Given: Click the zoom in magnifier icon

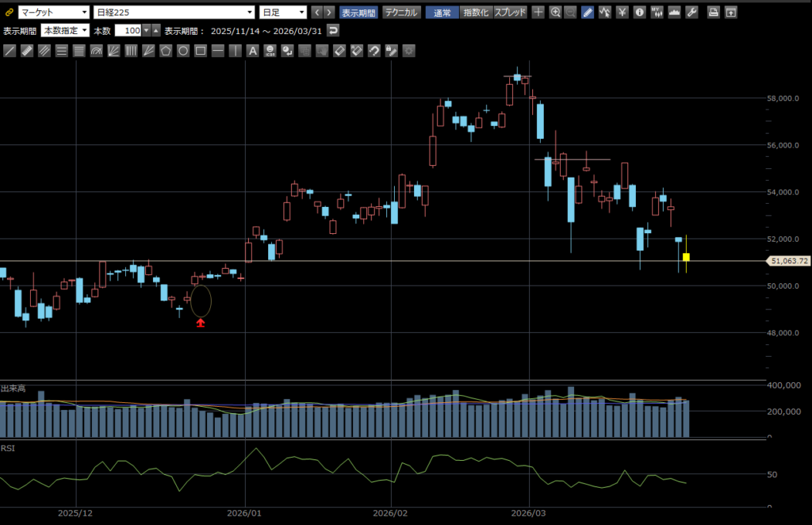Looking at the screenshot, I should pyautogui.click(x=555, y=13).
